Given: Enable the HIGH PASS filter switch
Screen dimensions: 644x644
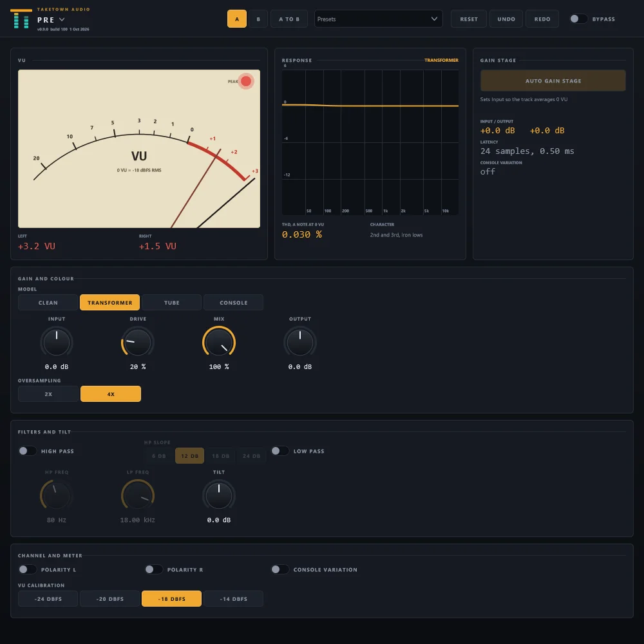Looking at the screenshot, I should coord(28,451).
